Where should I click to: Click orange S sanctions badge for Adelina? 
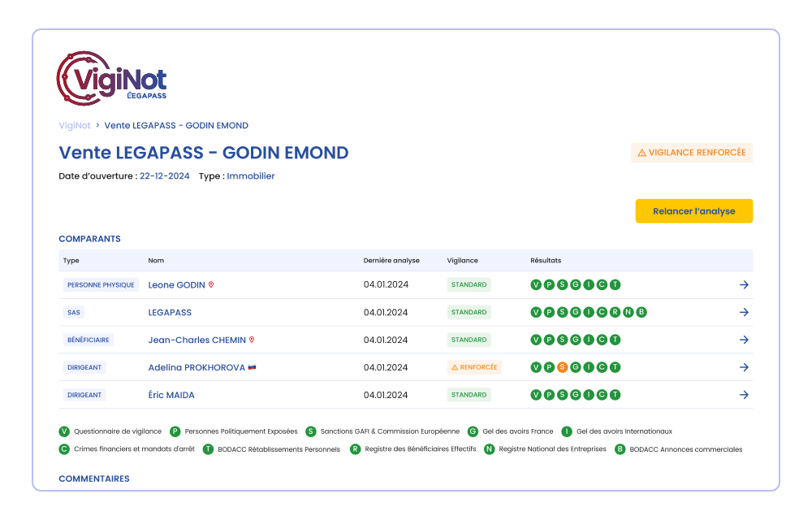coord(562,367)
